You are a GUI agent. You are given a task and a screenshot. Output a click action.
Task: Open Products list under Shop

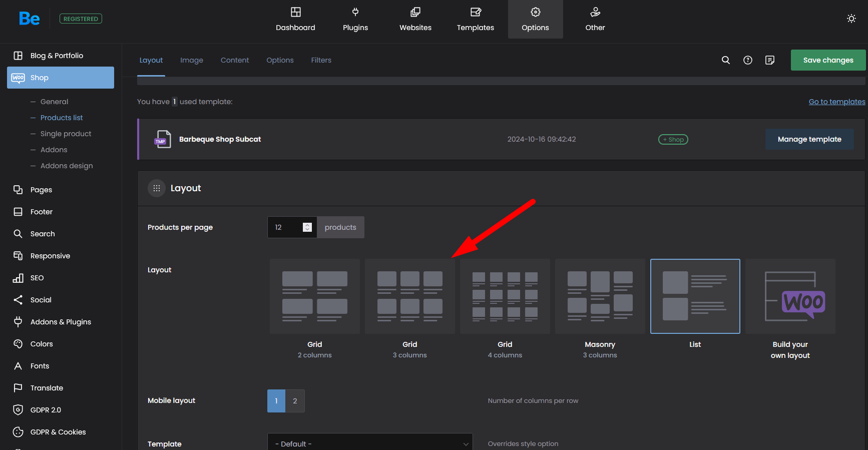click(x=62, y=118)
